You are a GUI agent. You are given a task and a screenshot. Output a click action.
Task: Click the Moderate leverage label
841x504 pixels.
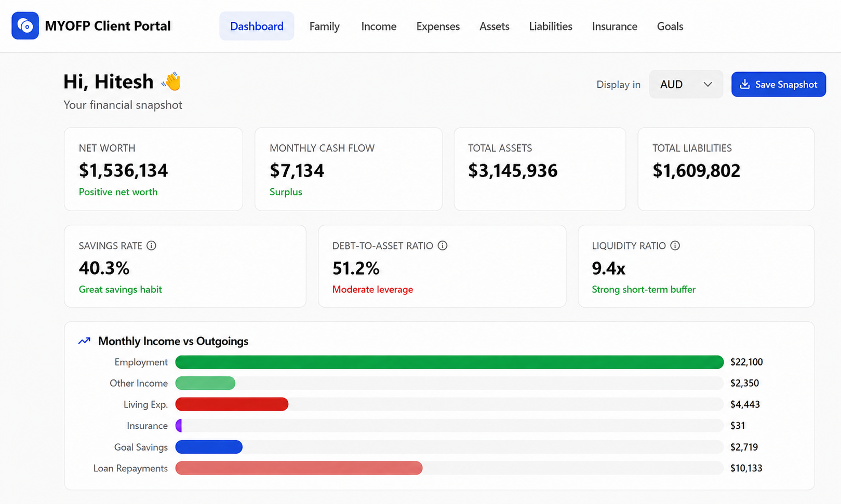click(372, 289)
